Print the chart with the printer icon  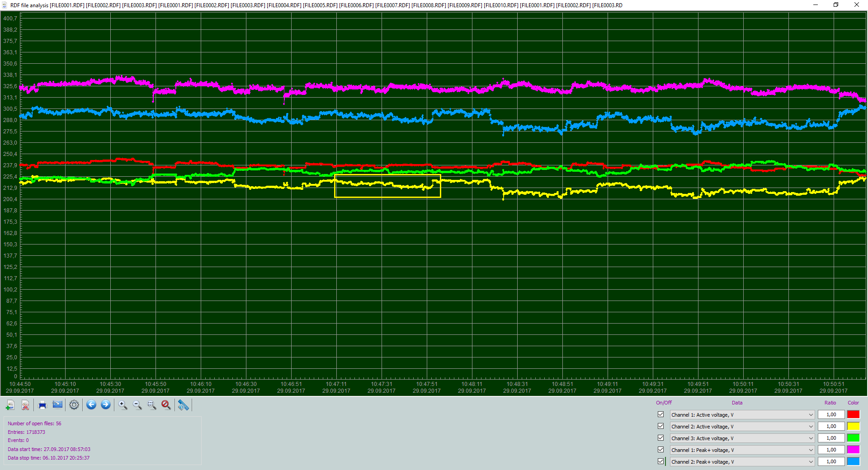coord(42,405)
